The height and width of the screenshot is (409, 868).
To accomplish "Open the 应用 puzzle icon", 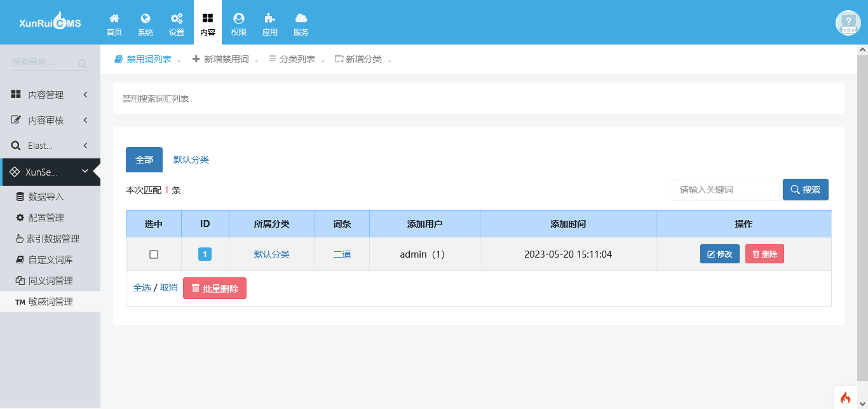I will click(x=270, y=24).
